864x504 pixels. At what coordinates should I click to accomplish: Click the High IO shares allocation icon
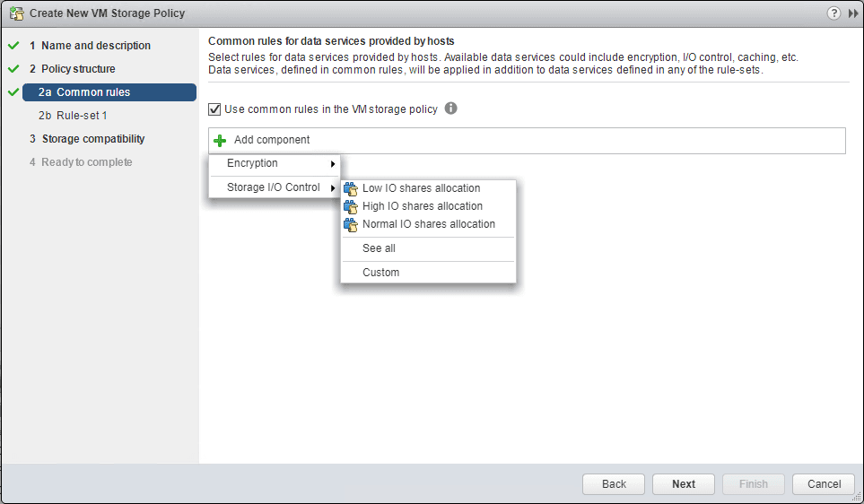point(351,207)
